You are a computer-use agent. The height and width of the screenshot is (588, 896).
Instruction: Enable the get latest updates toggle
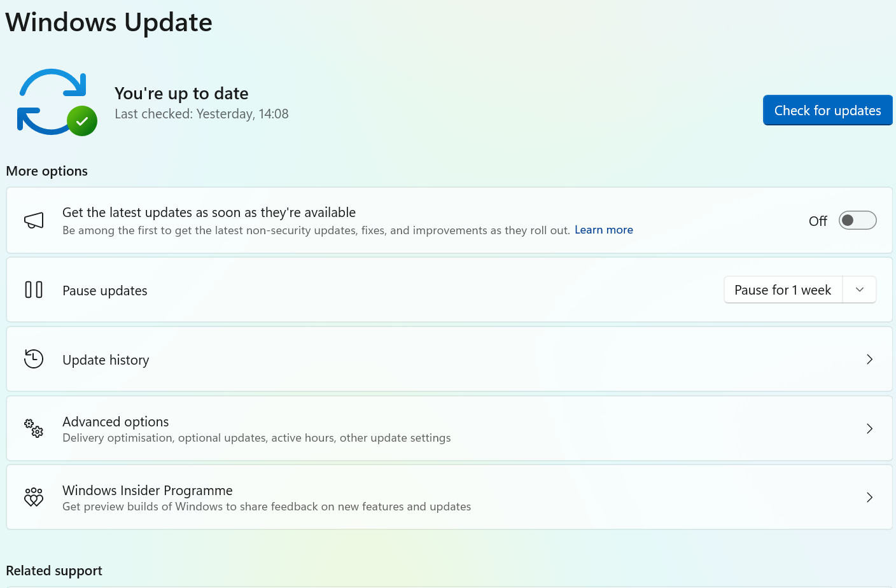pos(857,220)
